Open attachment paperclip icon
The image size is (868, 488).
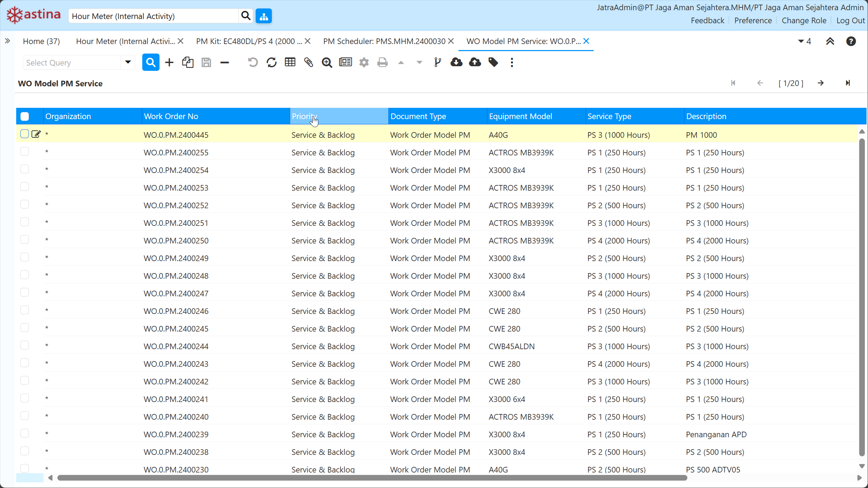click(308, 62)
